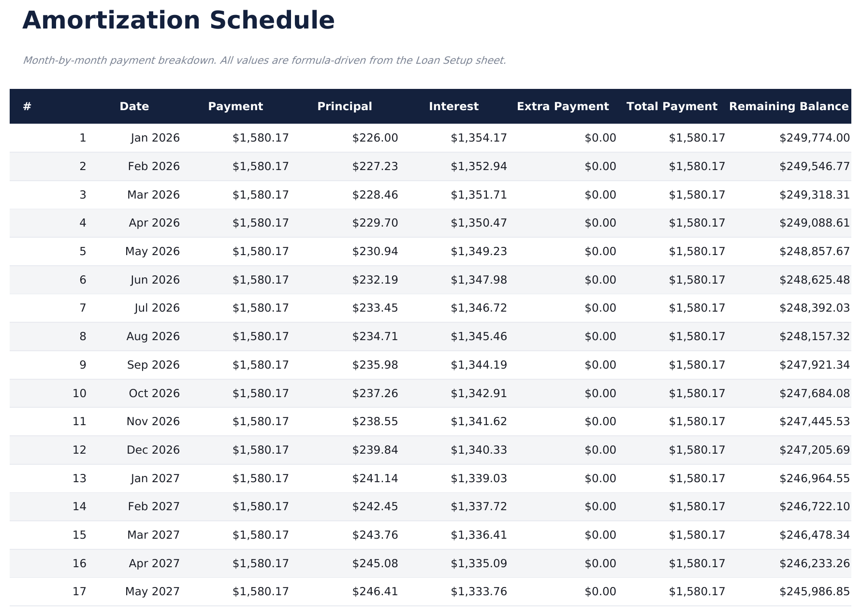Select the Payment column header
Image resolution: width=861 pixels, height=616 pixels.
(235, 106)
